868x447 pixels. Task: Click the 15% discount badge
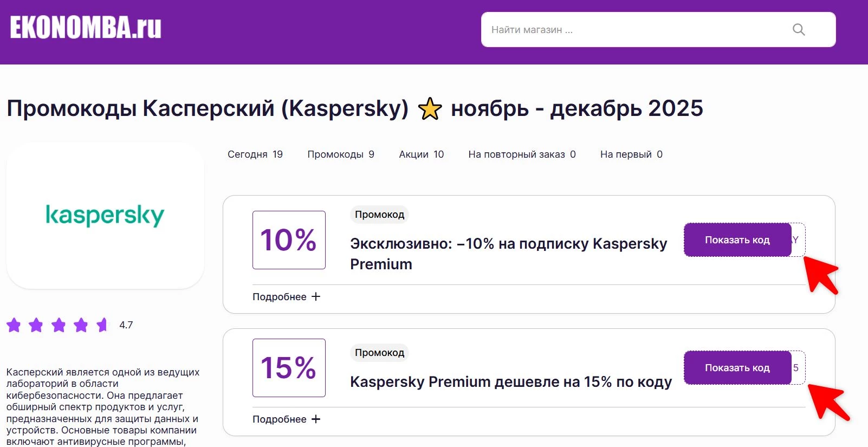tap(288, 367)
